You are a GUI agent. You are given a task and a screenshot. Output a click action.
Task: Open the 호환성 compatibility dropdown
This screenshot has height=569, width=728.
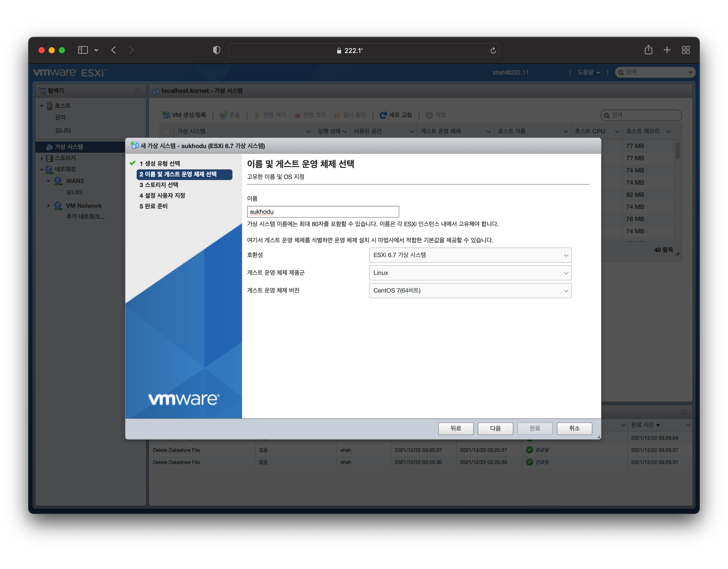(x=470, y=255)
